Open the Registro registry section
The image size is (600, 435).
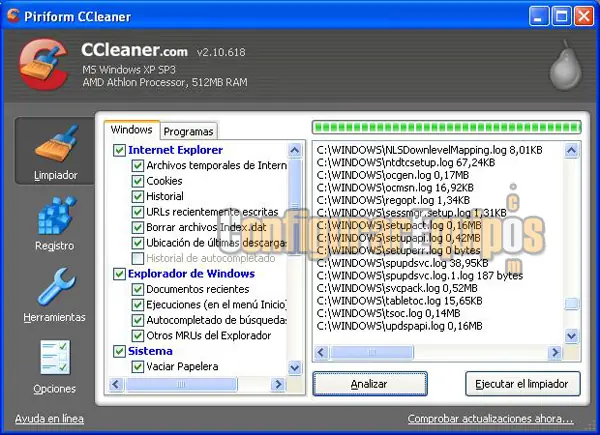tap(55, 223)
